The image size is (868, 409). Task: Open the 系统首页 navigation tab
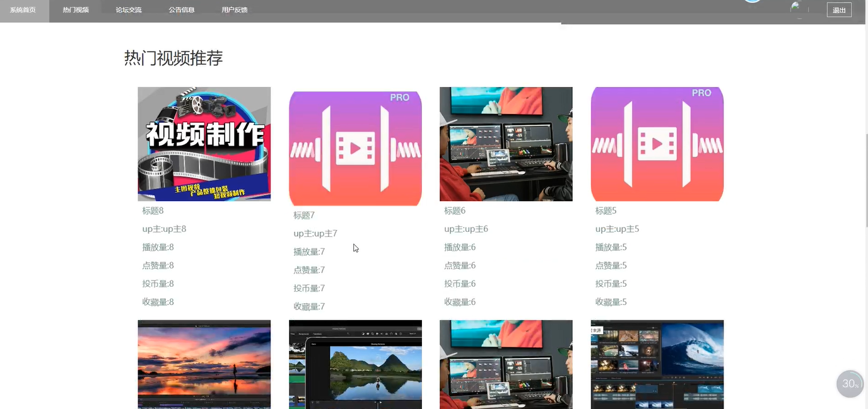pyautogui.click(x=23, y=10)
